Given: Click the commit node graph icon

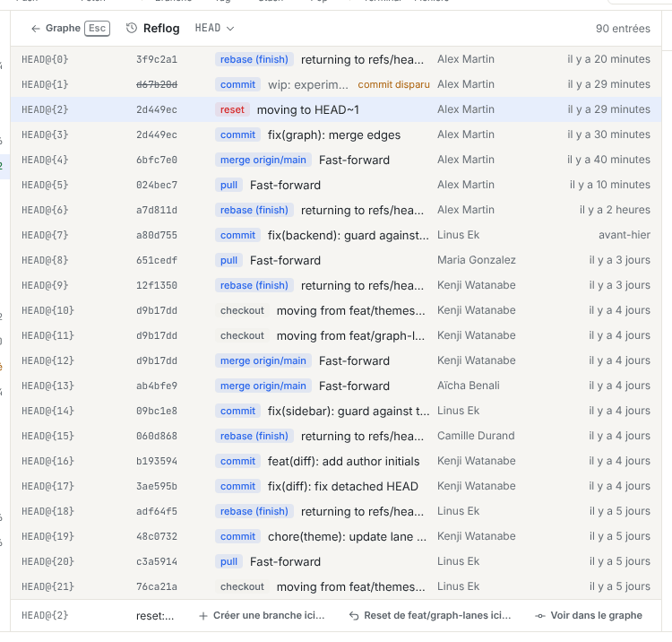Looking at the screenshot, I should pyautogui.click(x=540, y=616).
